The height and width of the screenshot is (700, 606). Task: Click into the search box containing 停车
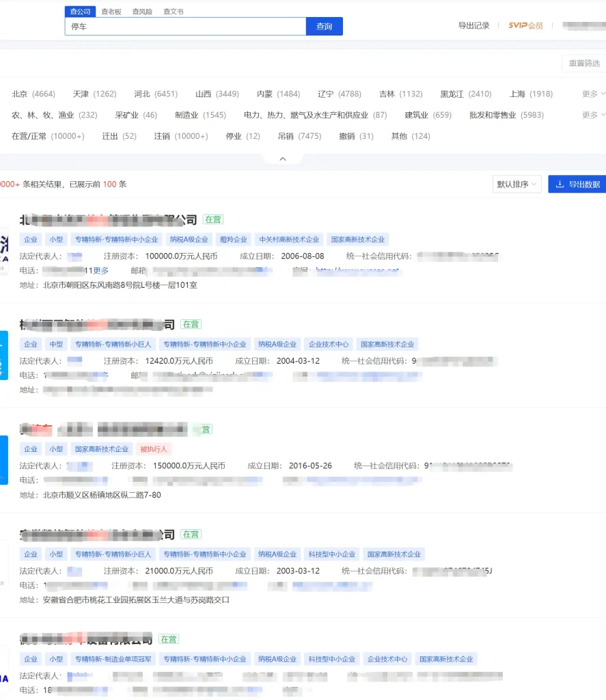(x=184, y=27)
